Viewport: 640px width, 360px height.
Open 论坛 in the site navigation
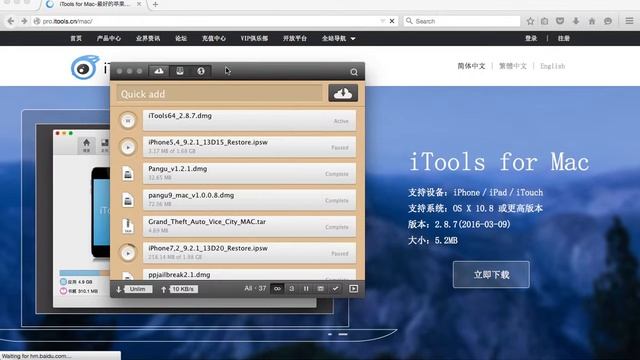[x=181, y=38]
